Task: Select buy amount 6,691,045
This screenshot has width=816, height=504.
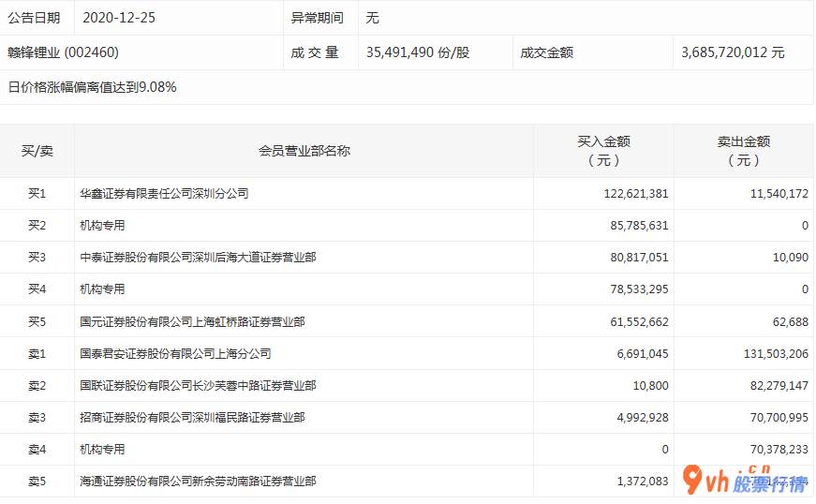Action: coord(642,354)
